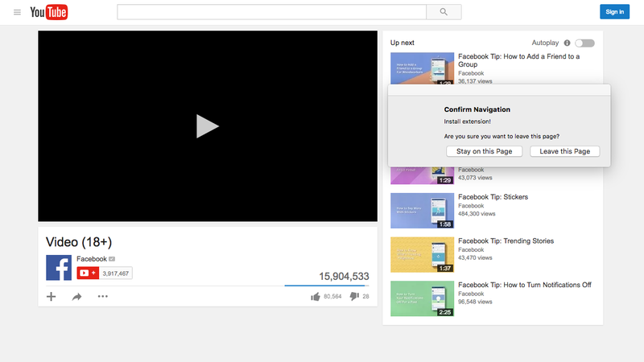The width and height of the screenshot is (644, 362).
Task: Click the share arrow icon
Action: coord(76,296)
